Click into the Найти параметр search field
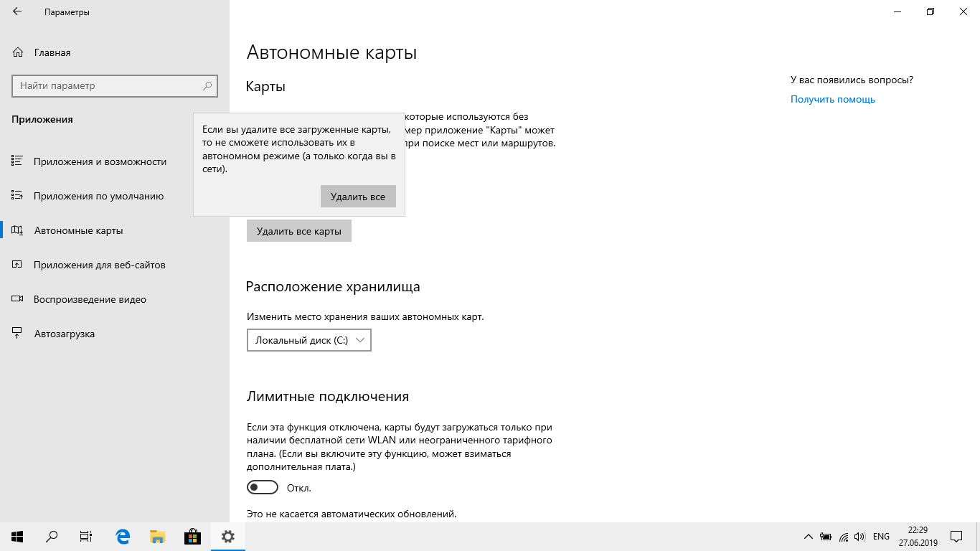980x551 pixels. point(108,86)
